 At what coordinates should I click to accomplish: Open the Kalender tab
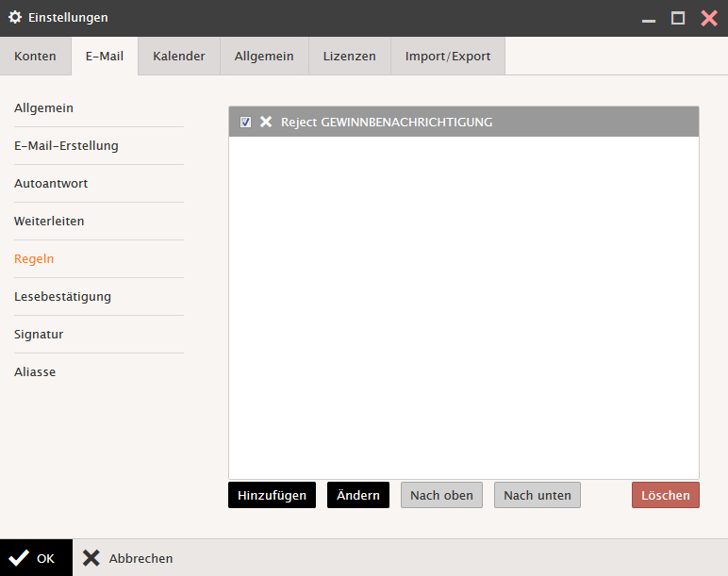(x=179, y=57)
